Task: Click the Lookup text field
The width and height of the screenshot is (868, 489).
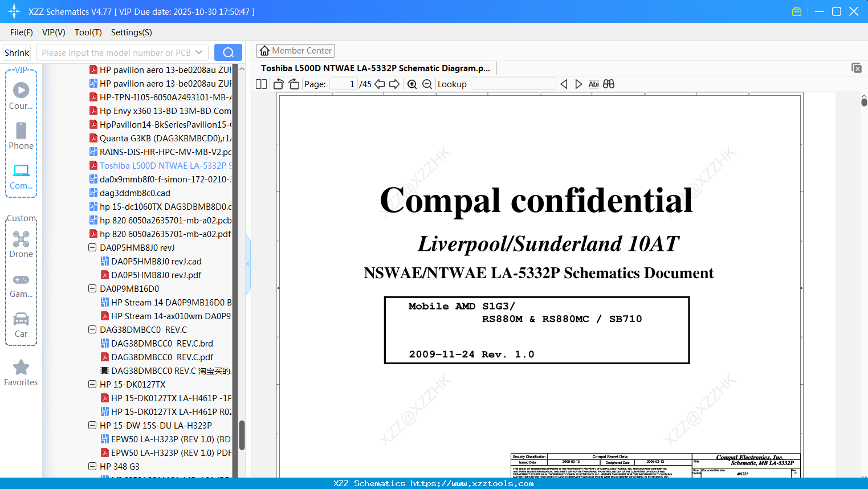Action: coord(513,84)
